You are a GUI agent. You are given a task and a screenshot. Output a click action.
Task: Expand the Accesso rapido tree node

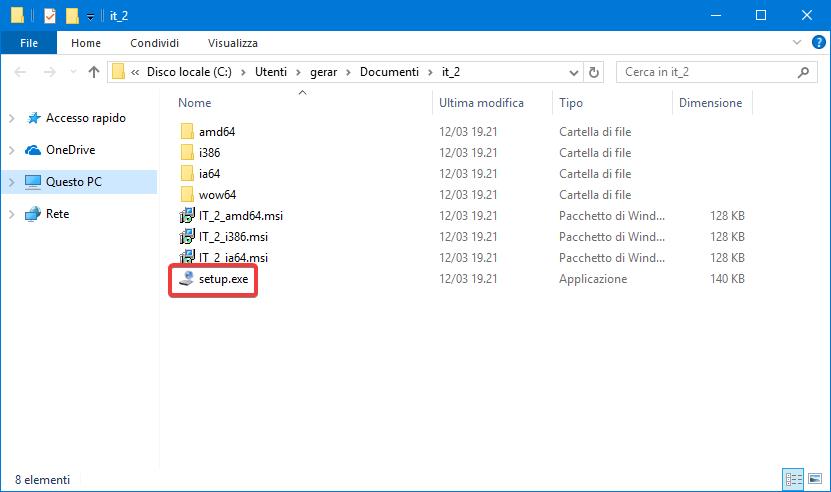point(12,118)
